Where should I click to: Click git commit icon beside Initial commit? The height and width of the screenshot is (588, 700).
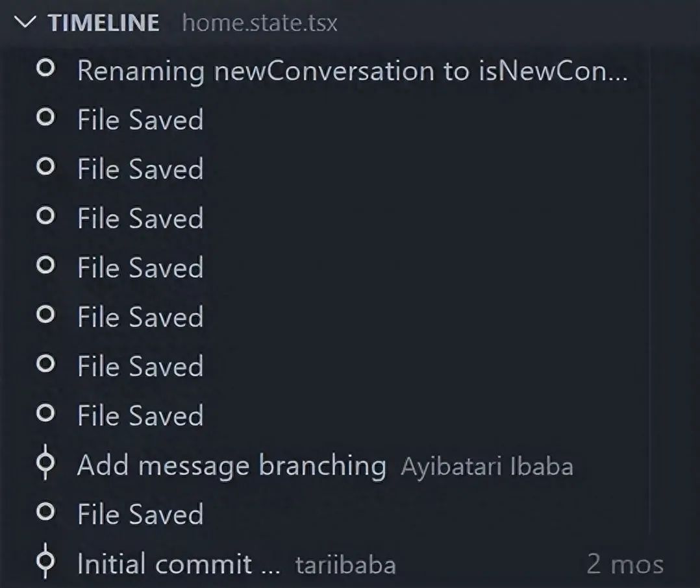click(45, 563)
